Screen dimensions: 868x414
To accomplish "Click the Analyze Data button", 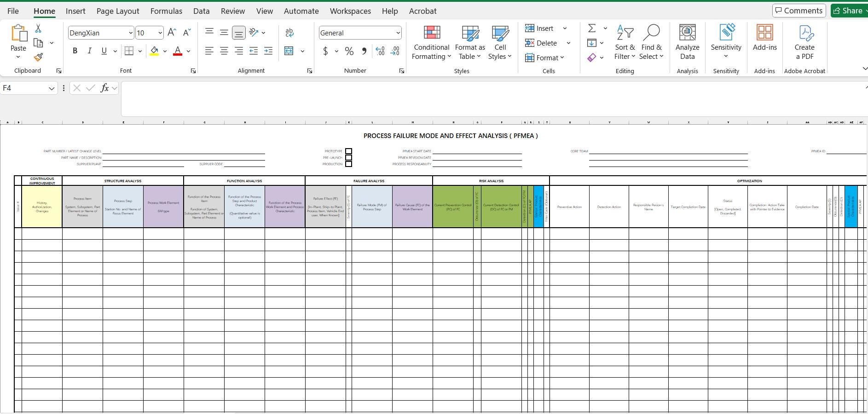I will (688, 42).
